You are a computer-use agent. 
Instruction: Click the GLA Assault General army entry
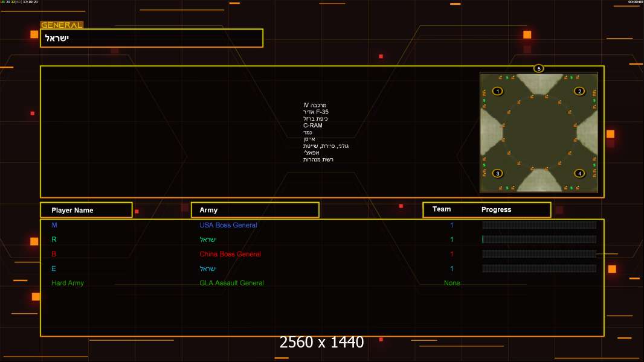(231, 283)
